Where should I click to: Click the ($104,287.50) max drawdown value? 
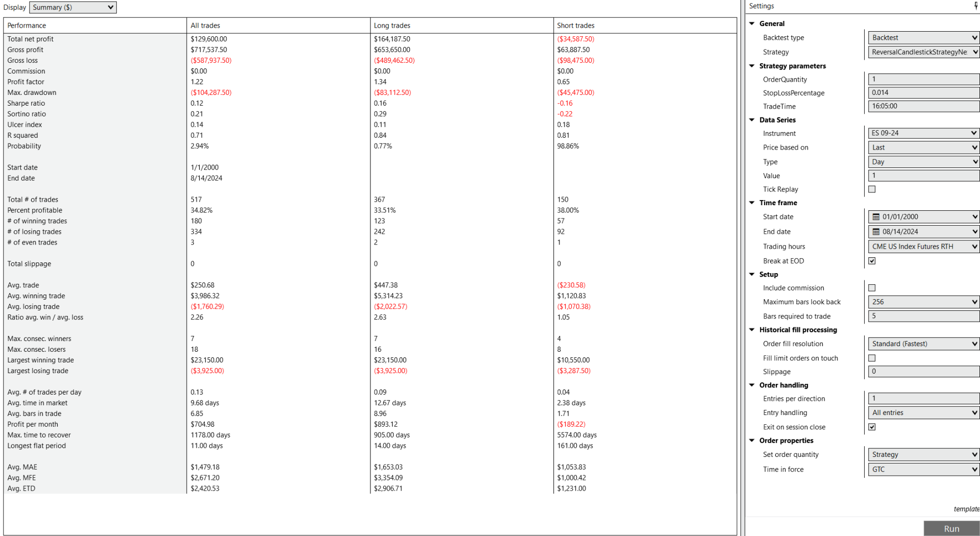click(x=211, y=93)
